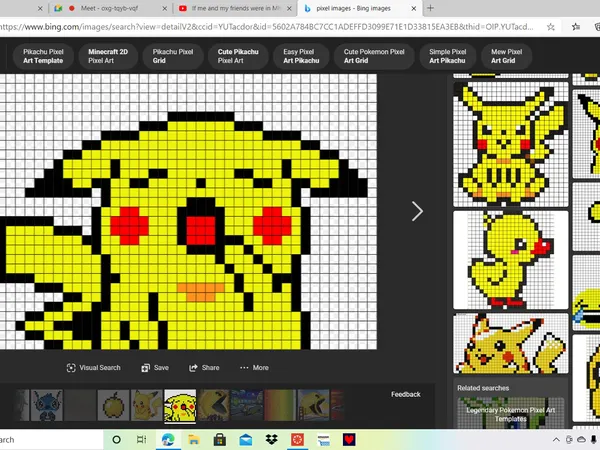Share the Pikachu pixel image
This screenshot has width=600, height=450.
(x=204, y=368)
